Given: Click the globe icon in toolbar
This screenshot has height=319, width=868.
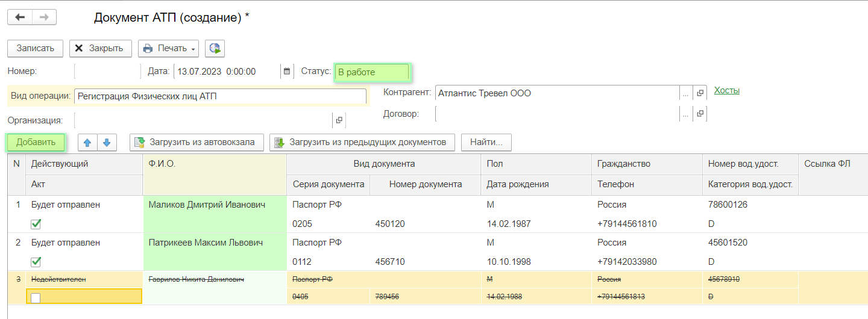Looking at the screenshot, I should click(x=215, y=49).
